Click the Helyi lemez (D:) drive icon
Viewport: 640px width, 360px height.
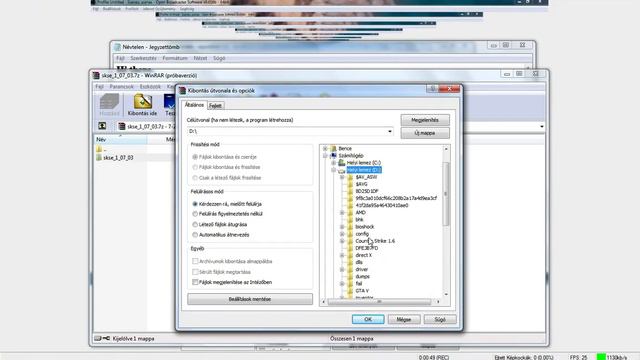342,170
